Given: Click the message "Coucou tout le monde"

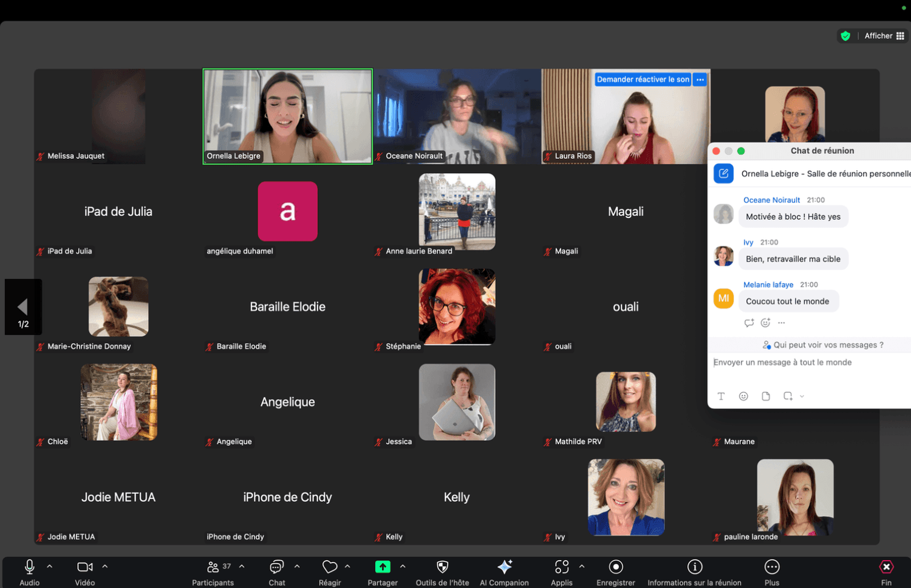Looking at the screenshot, I should (x=788, y=301).
